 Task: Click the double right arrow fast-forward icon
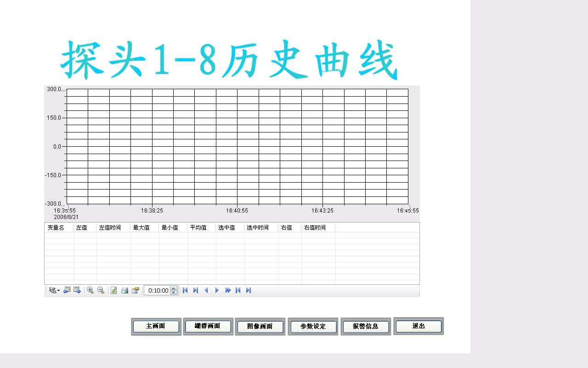coord(228,290)
